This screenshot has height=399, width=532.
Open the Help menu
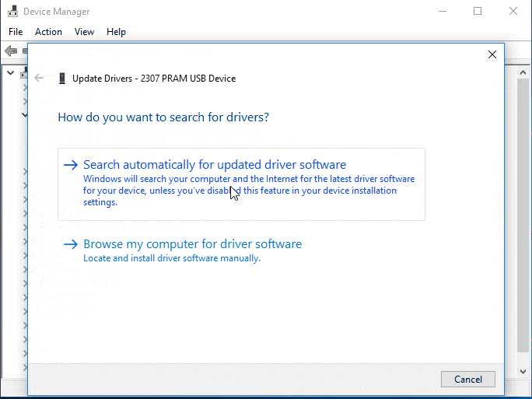coord(116,32)
